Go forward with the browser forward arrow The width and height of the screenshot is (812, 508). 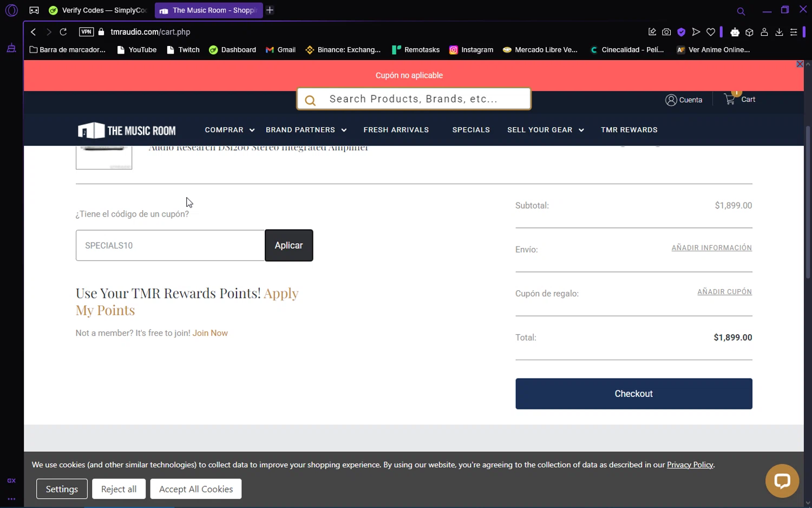point(49,32)
